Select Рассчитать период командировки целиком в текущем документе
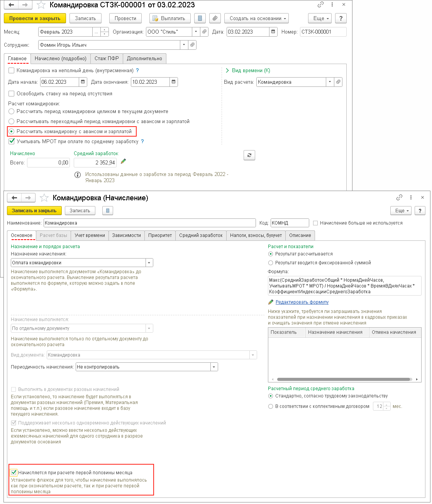This screenshot has height=504, width=432. 12,111
